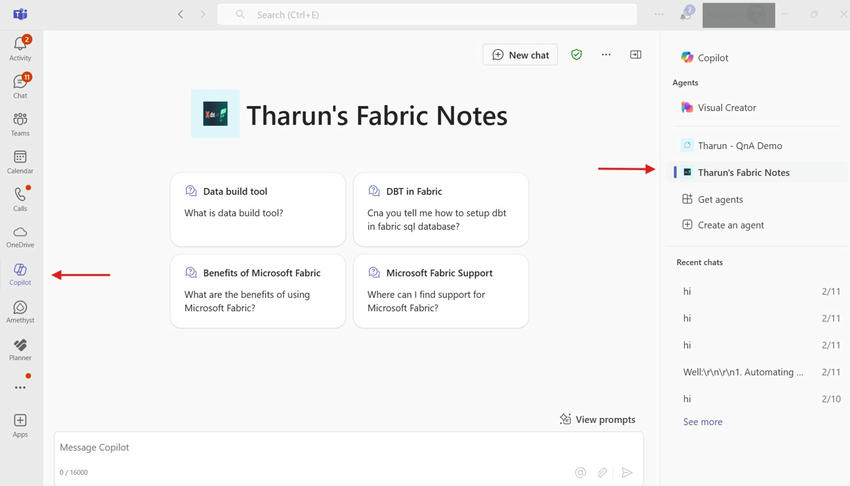
Task: Click the @ mention icon
Action: click(580, 472)
